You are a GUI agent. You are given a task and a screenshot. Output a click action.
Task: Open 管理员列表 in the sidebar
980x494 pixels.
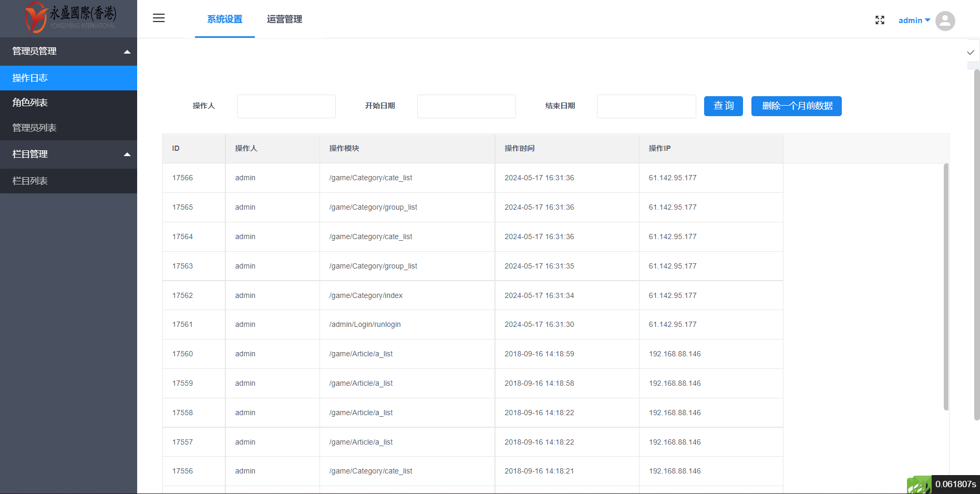68,128
